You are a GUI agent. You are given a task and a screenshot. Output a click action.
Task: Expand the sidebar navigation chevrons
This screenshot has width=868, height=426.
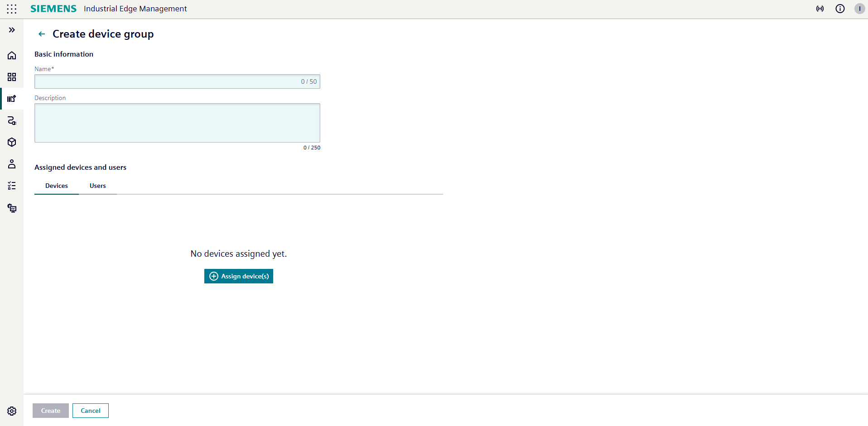click(12, 30)
